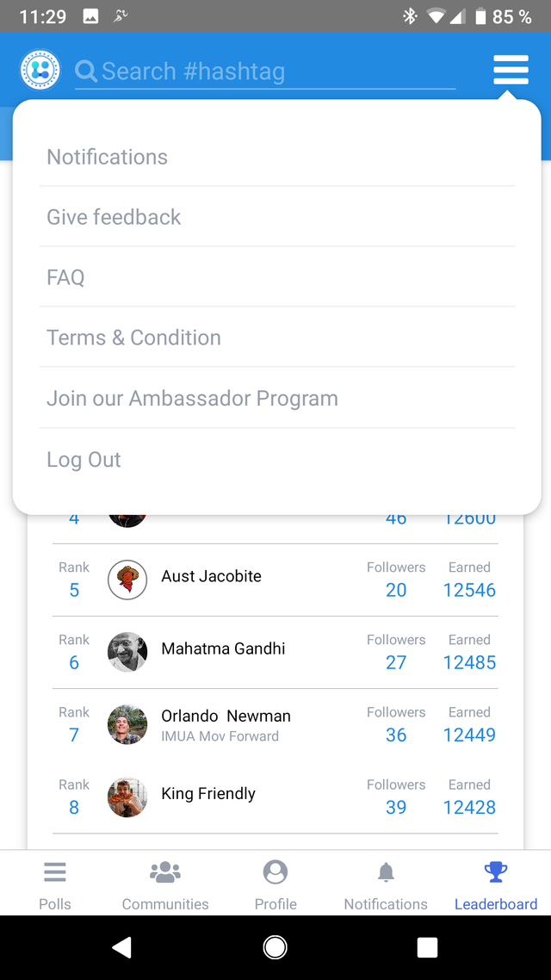Select Notifications from the menu
This screenshot has height=980, width=551.
[x=107, y=157]
